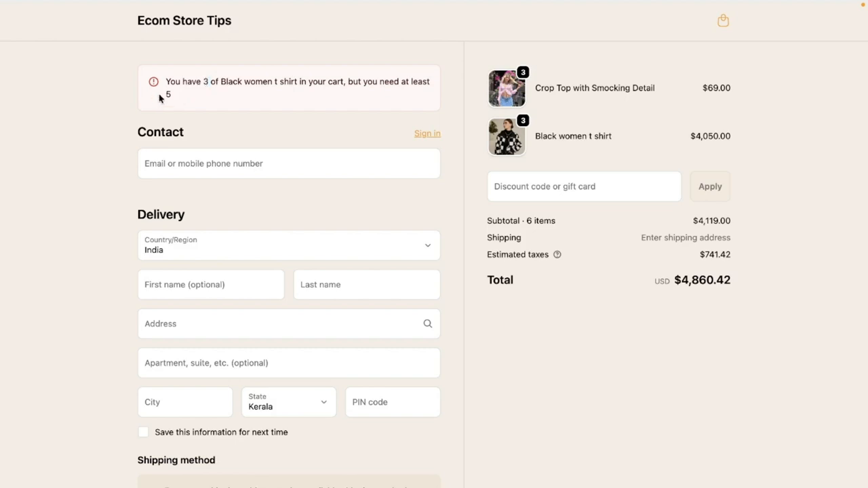Click the $69.00 price
Image resolution: width=868 pixels, height=488 pixels.
[716, 88]
